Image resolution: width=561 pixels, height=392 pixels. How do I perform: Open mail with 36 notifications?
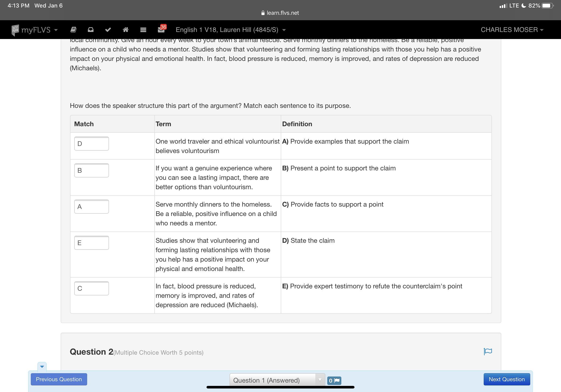tap(161, 30)
